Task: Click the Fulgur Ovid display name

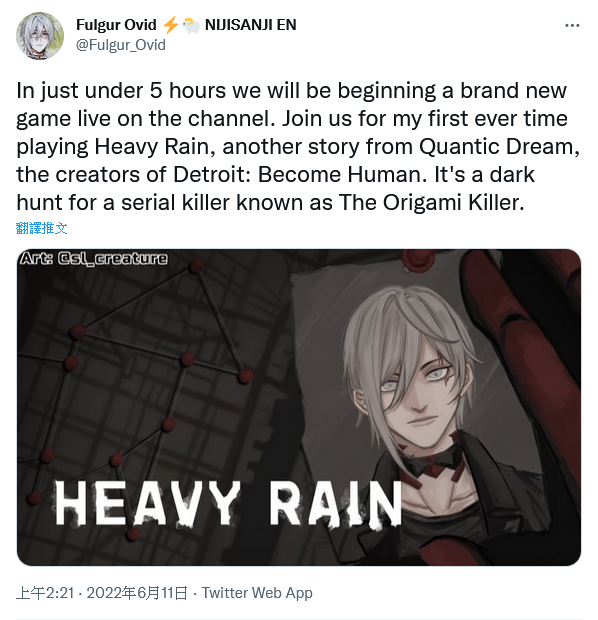Action: tap(116, 25)
